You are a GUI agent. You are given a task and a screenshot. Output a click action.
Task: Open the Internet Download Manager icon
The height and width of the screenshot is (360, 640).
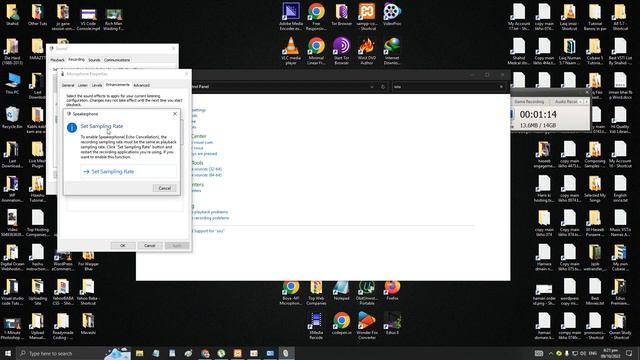[x=392, y=51]
